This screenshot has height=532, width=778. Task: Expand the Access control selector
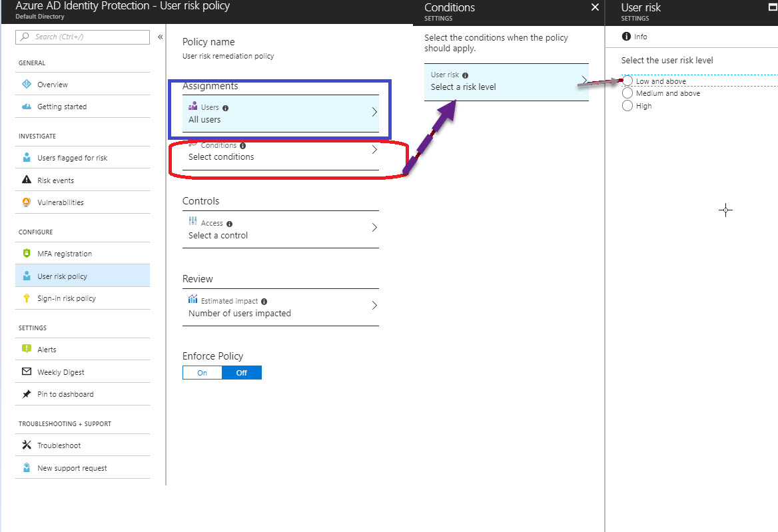[280, 229]
